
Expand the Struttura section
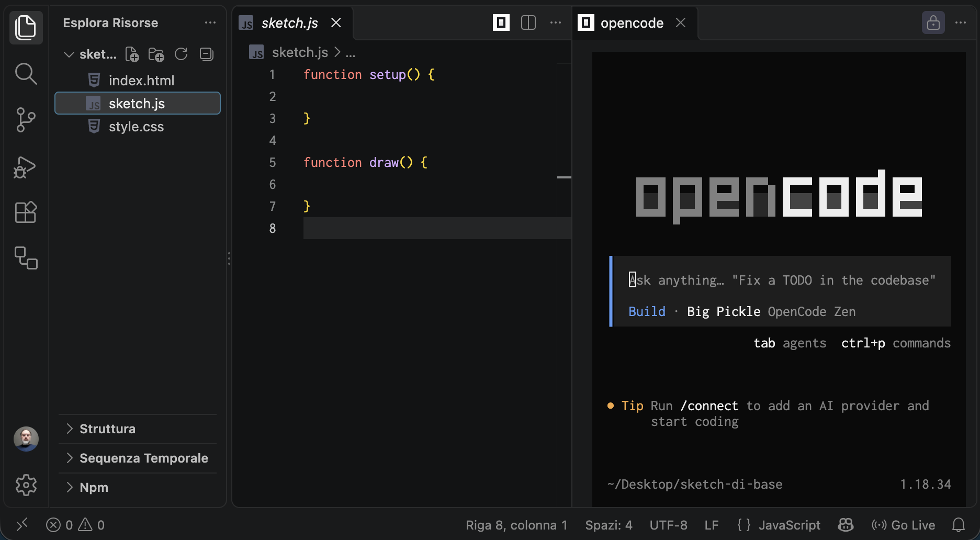137,429
